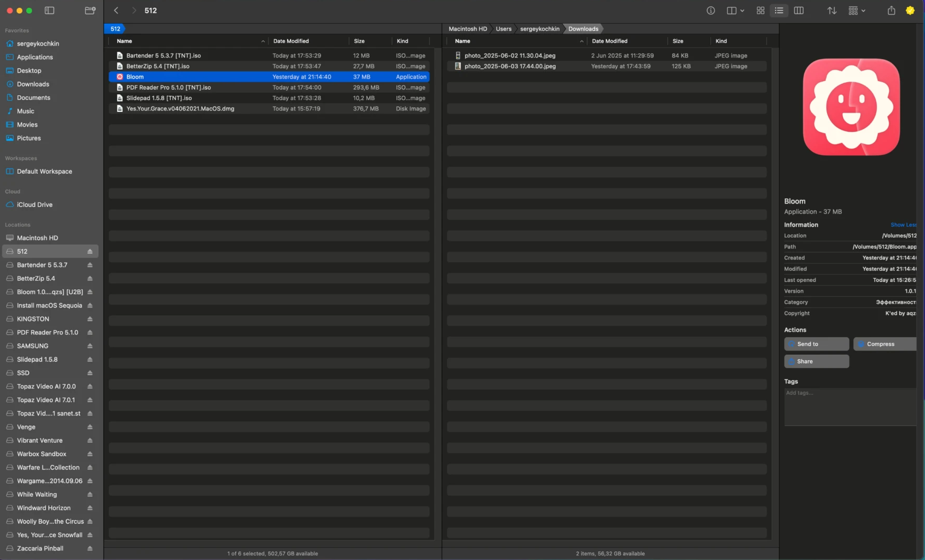Open Pictures in the sidebar
This screenshot has width=925, height=560.
click(50, 138)
